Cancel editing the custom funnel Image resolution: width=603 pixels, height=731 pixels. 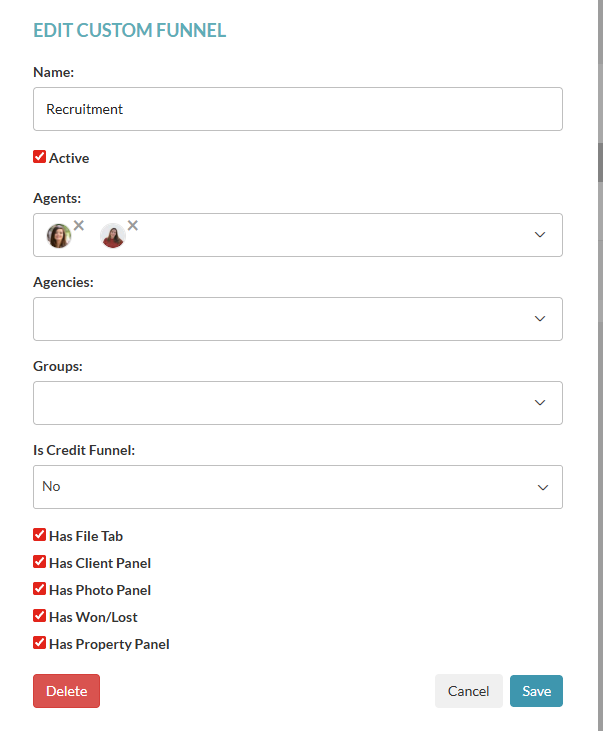click(468, 691)
